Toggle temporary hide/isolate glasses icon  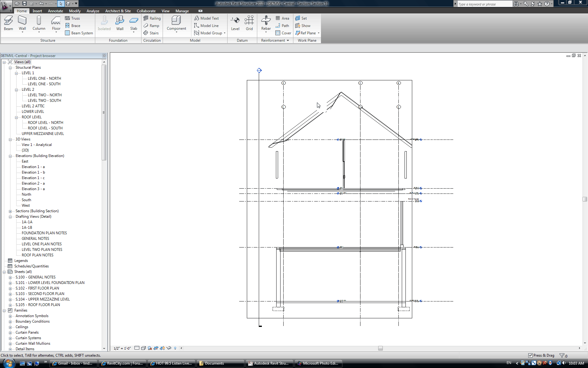(x=169, y=348)
